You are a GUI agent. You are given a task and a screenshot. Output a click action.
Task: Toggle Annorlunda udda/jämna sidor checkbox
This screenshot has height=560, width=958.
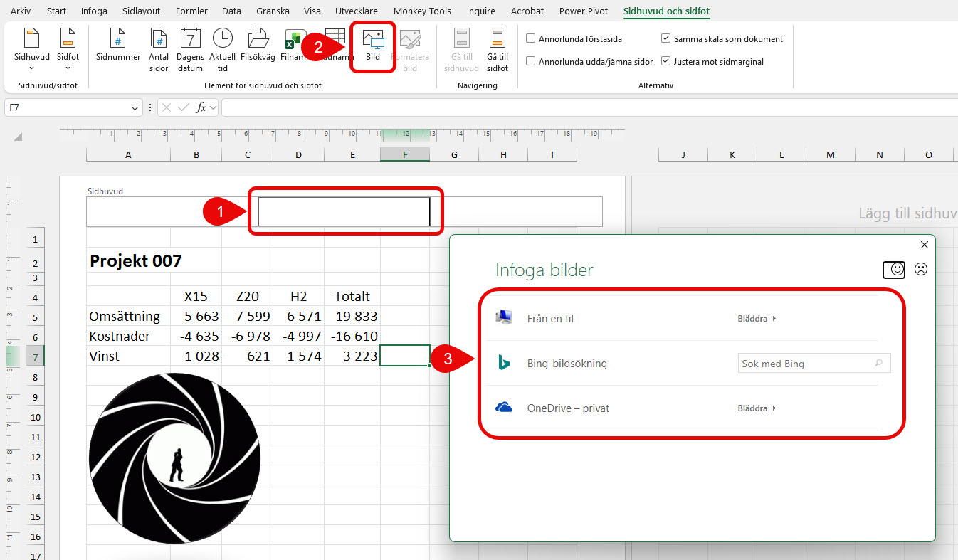click(x=531, y=62)
